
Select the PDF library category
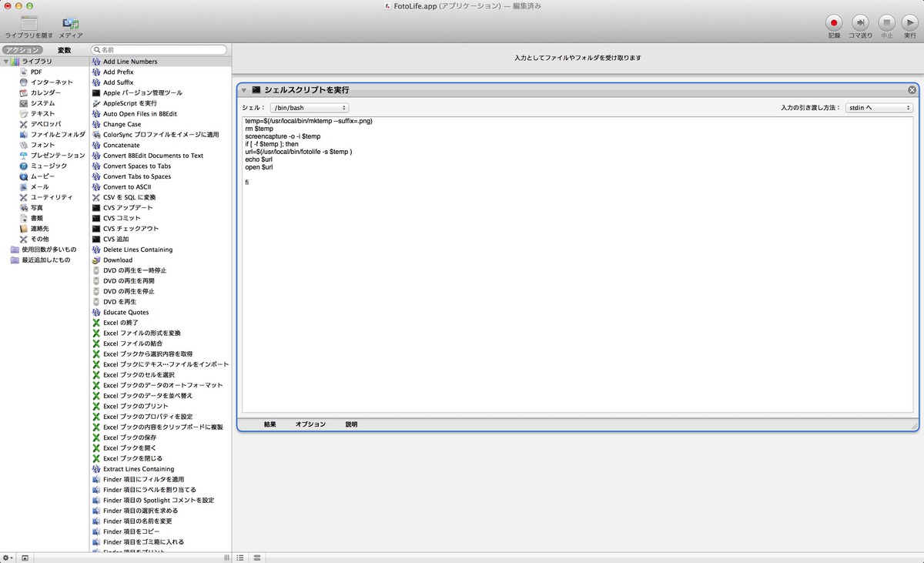tap(36, 72)
